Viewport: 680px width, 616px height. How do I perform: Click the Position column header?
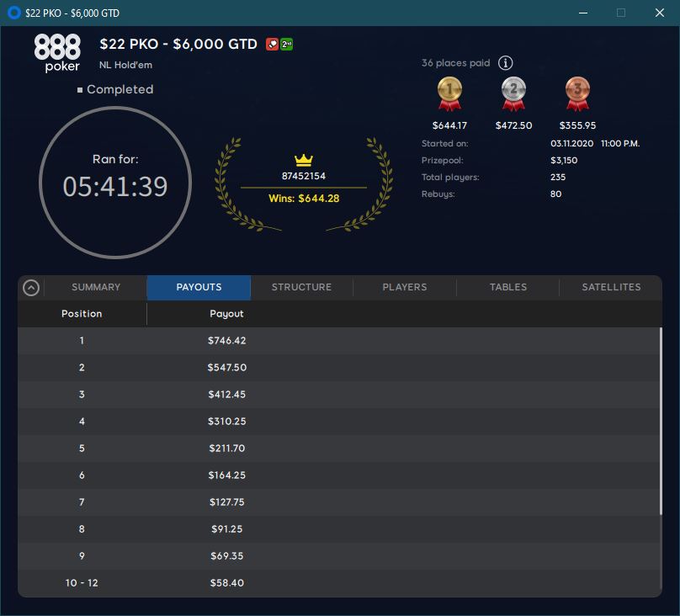coord(82,313)
